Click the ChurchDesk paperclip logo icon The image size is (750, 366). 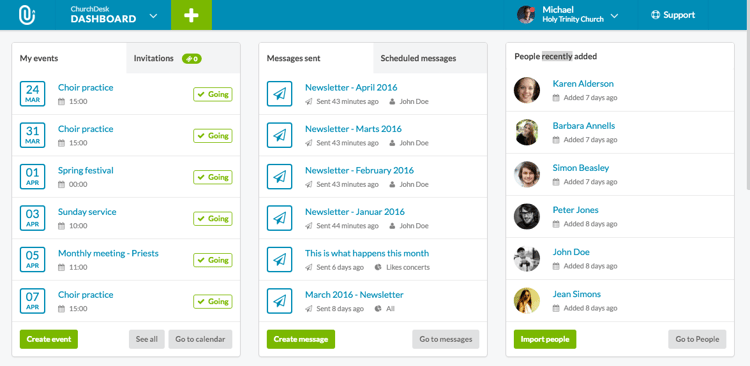coord(27,15)
